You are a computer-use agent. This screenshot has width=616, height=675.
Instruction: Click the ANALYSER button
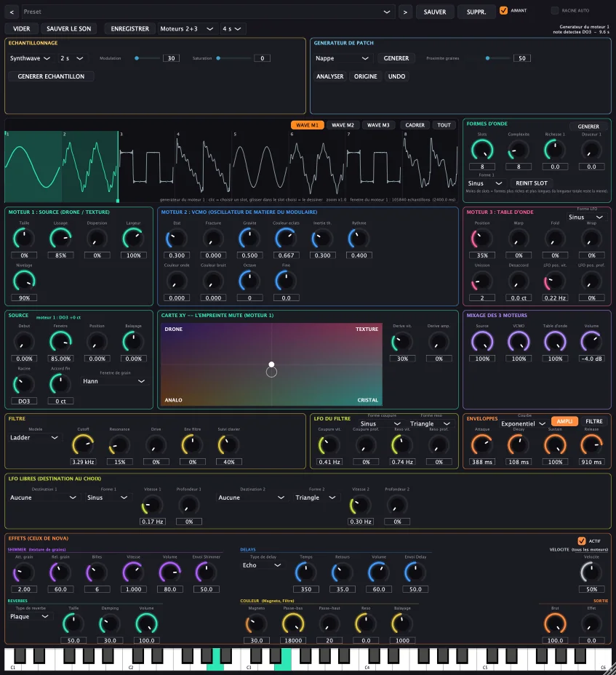coord(329,76)
